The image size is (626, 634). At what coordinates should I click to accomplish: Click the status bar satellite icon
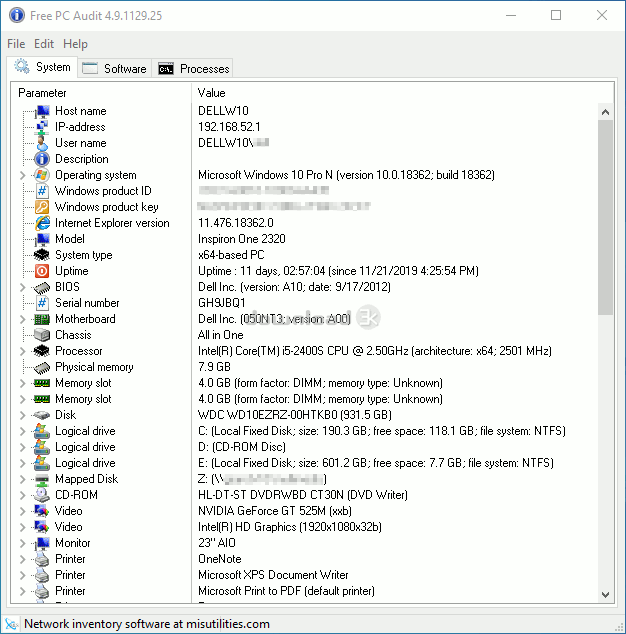(12, 624)
